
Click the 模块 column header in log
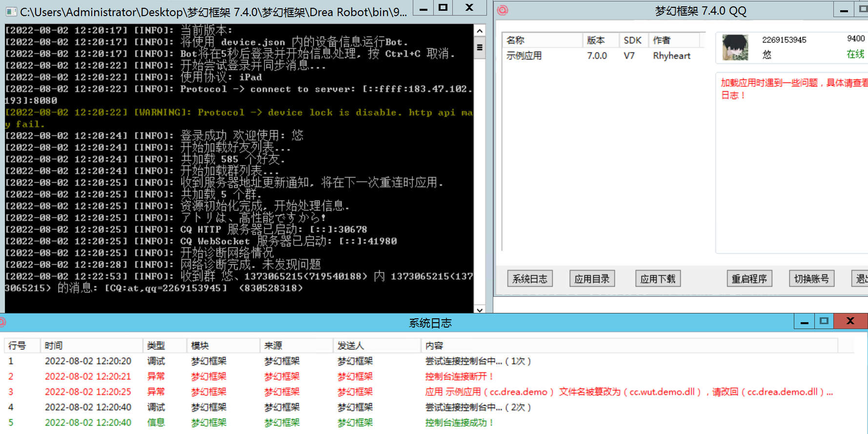tap(223, 346)
